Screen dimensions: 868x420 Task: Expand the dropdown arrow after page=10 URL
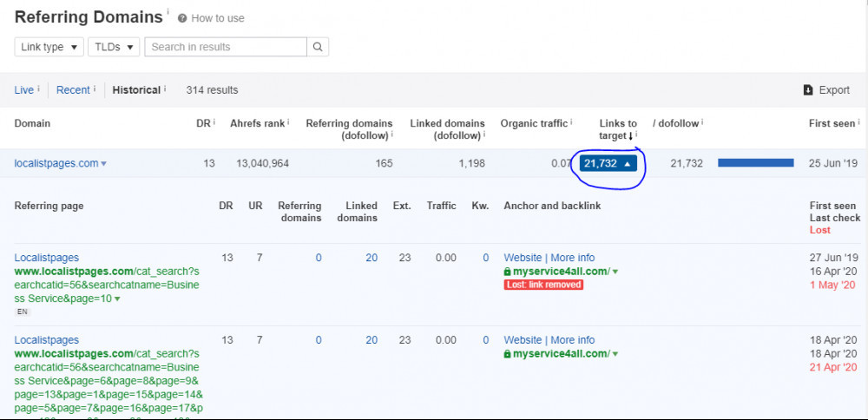117,299
